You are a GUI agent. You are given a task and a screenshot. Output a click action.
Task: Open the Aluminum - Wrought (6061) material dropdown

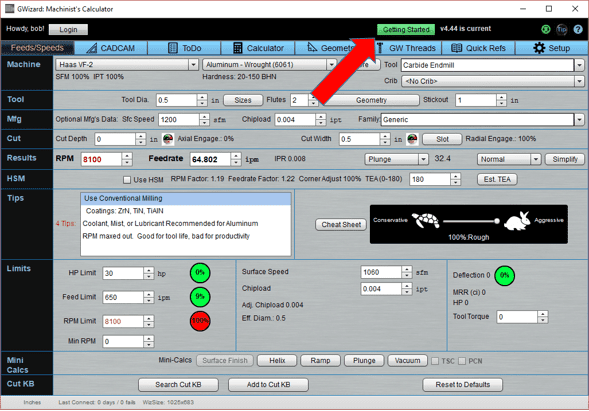(x=331, y=65)
